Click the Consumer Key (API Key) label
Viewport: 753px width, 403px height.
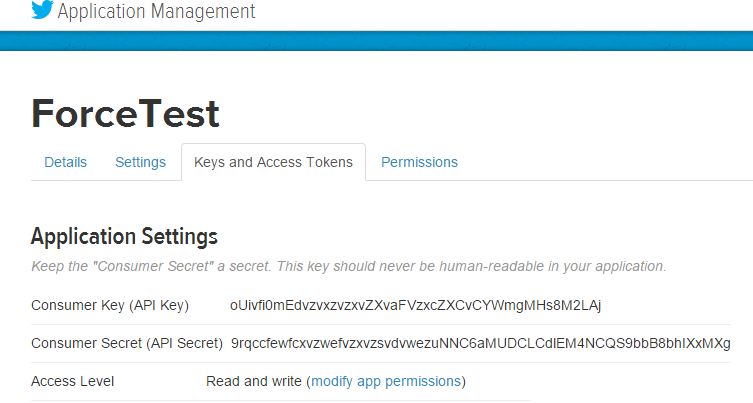(110, 305)
